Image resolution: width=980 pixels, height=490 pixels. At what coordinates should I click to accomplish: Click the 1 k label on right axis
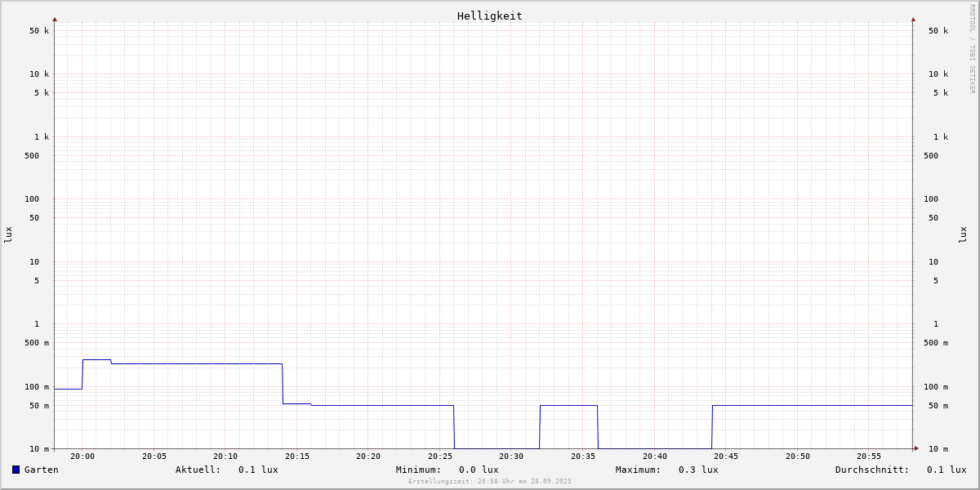click(941, 137)
